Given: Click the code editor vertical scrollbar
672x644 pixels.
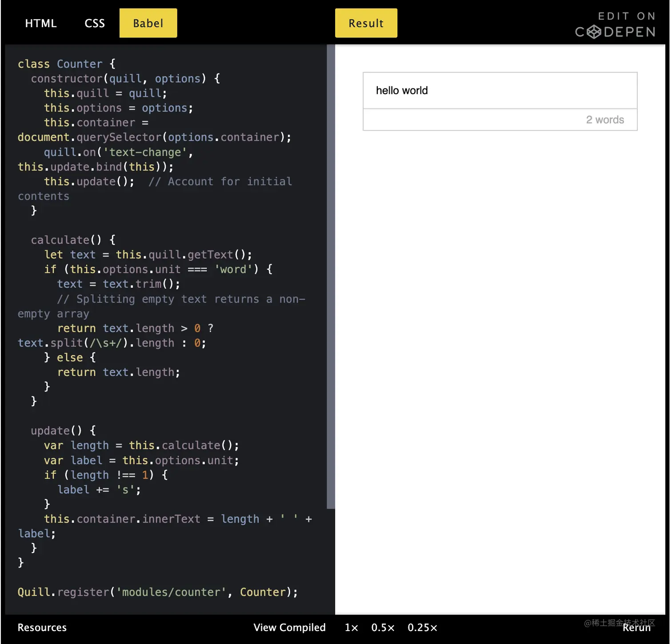Looking at the screenshot, I should tap(331, 276).
